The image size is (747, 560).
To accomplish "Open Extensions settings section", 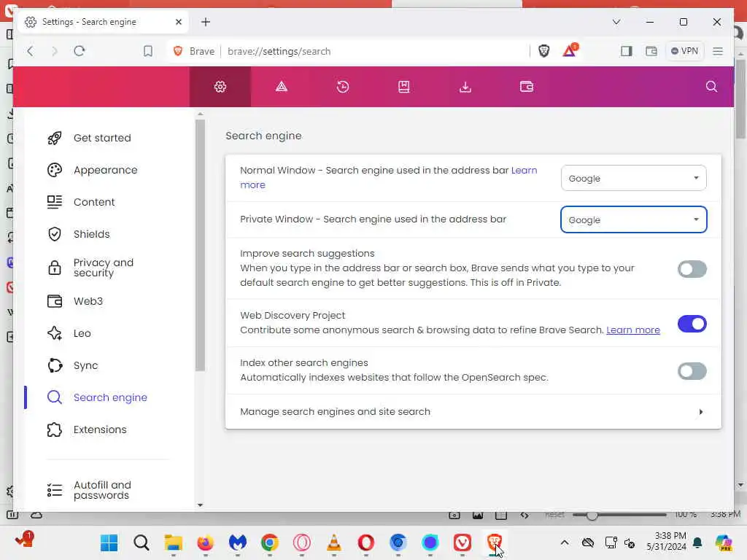I will 99,429.
